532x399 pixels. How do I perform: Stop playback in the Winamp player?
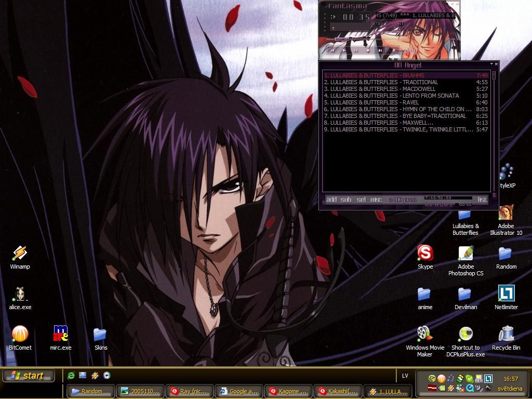368,50
